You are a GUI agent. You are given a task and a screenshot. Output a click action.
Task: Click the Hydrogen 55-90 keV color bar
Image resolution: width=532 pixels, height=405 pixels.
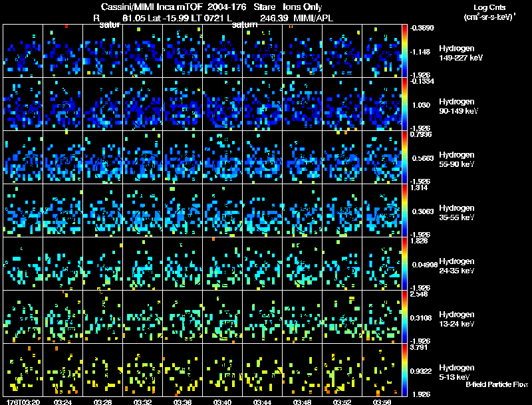click(x=404, y=158)
